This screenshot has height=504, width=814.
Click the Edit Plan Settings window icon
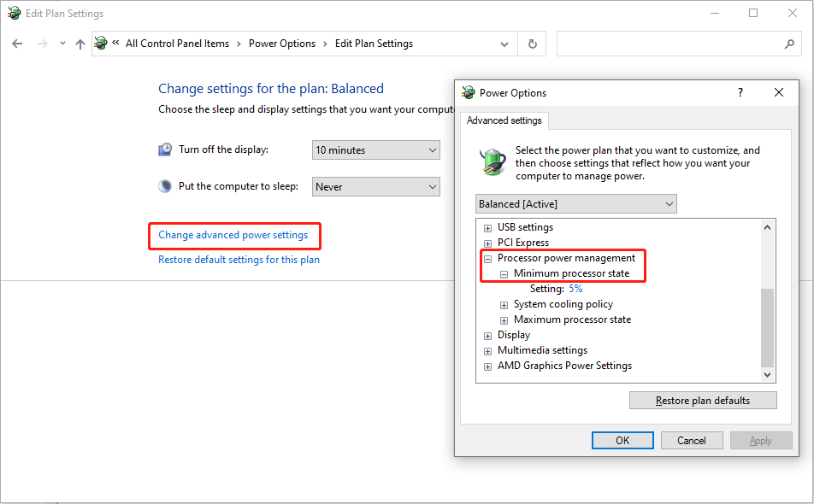pos(14,13)
